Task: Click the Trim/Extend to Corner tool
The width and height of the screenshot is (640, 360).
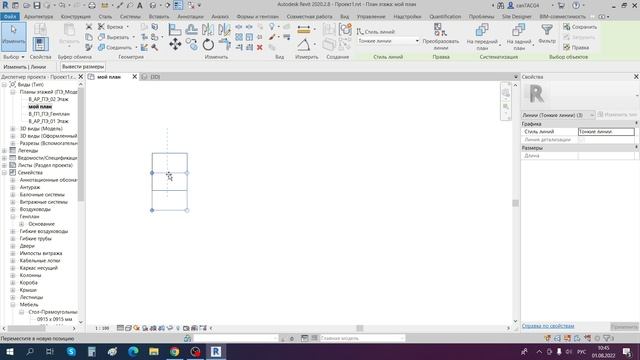Action: (x=224, y=44)
